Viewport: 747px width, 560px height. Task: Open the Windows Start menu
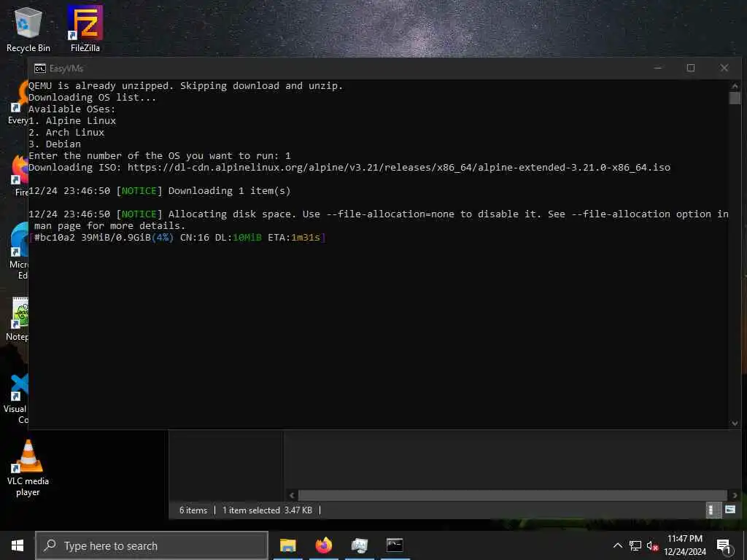click(18, 545)
